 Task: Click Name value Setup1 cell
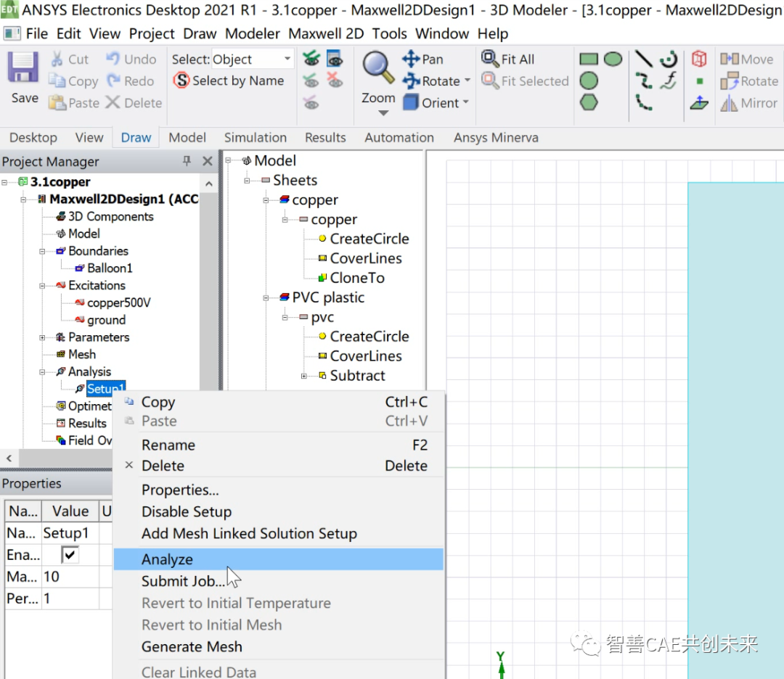point(70,533)
